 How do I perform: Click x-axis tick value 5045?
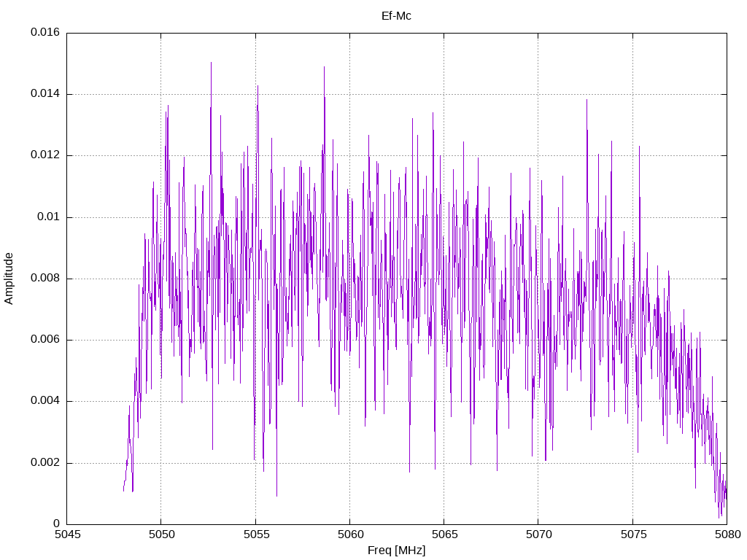(68, 534)
